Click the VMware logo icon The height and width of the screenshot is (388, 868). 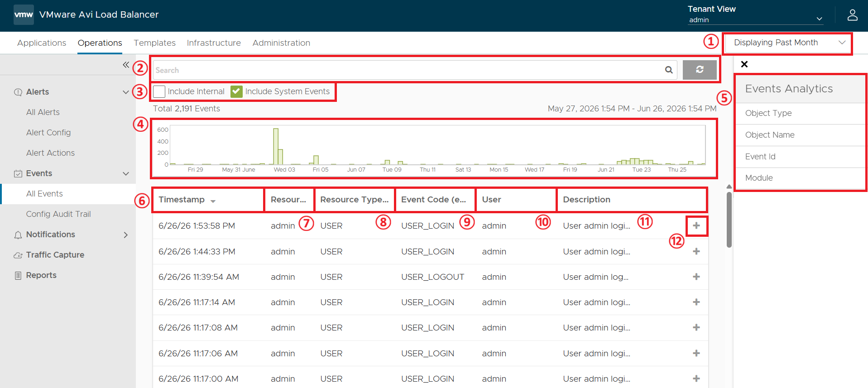24,14
